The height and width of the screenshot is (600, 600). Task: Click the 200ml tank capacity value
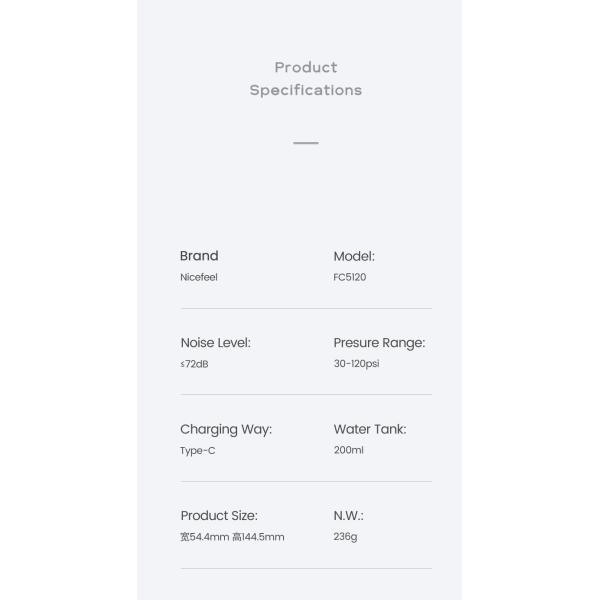[x=349, y=450]
